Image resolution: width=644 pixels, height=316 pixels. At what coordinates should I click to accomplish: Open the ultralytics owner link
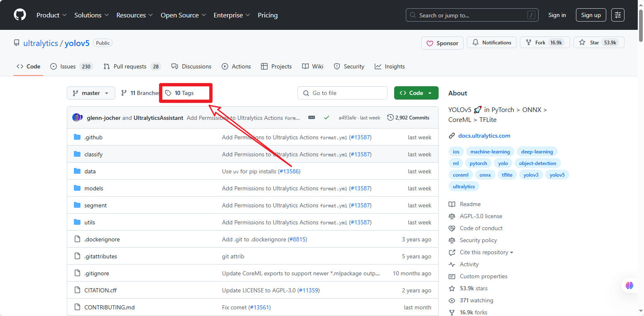41,43
